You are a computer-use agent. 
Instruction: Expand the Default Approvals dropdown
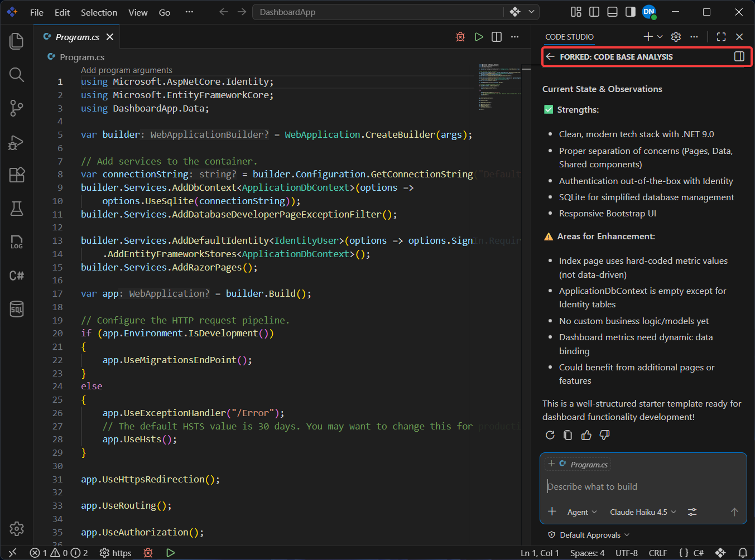pyautogui.click(x=589, y=535)
